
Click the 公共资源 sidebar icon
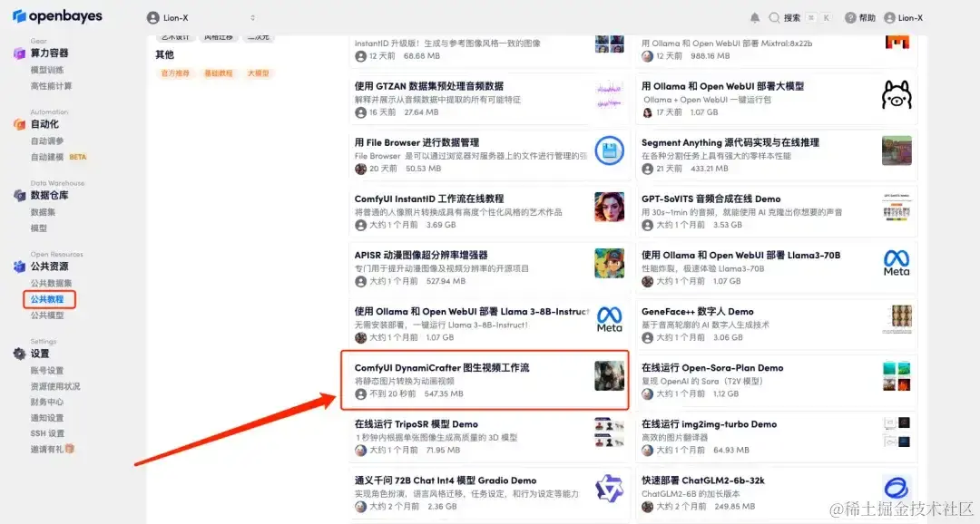point(19,267)
